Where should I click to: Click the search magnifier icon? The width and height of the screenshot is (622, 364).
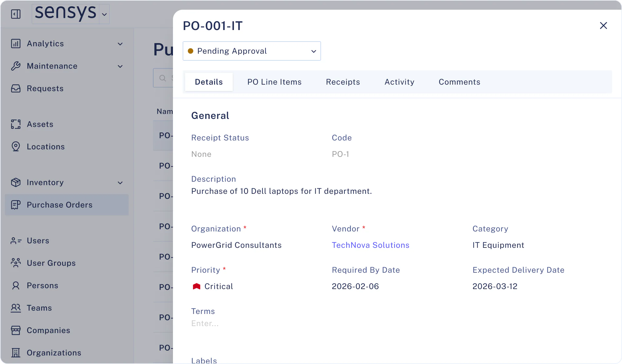click(163, 78)
